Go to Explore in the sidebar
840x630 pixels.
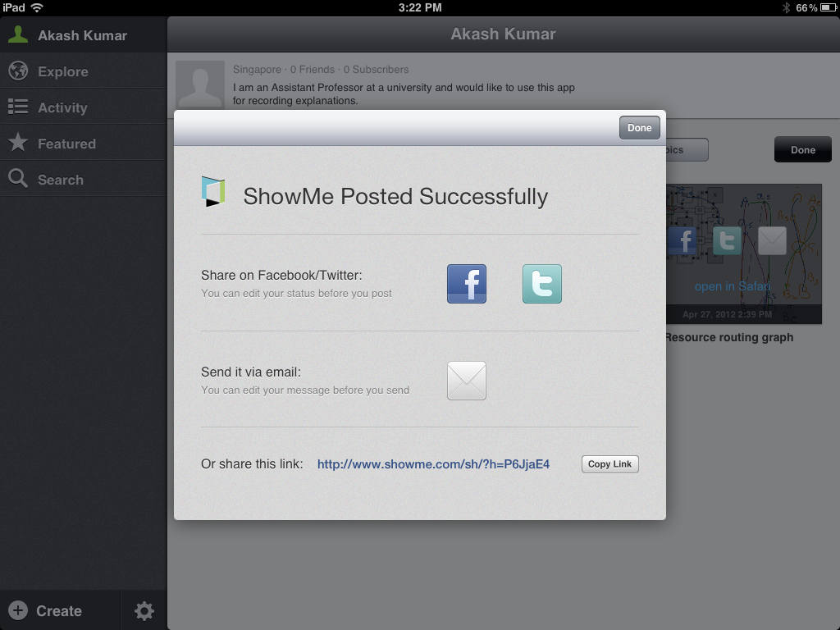(x=83, y=71)
